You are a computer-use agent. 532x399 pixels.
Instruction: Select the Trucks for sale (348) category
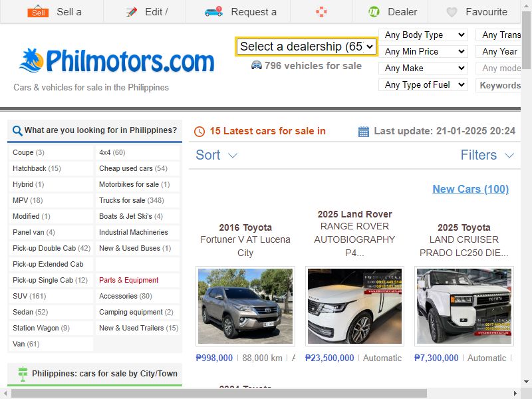(131, 200)
